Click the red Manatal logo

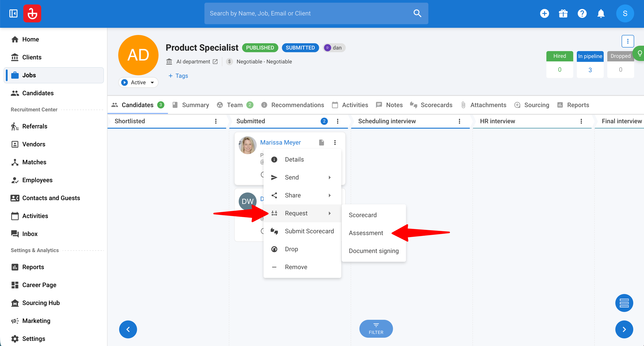pos(32,13)
